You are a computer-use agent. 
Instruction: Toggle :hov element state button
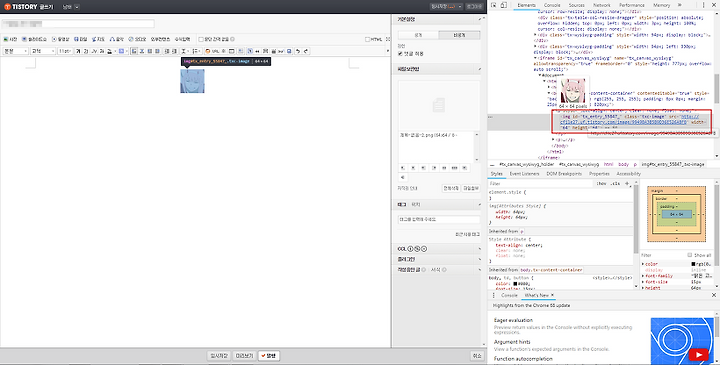pos(601,183)
